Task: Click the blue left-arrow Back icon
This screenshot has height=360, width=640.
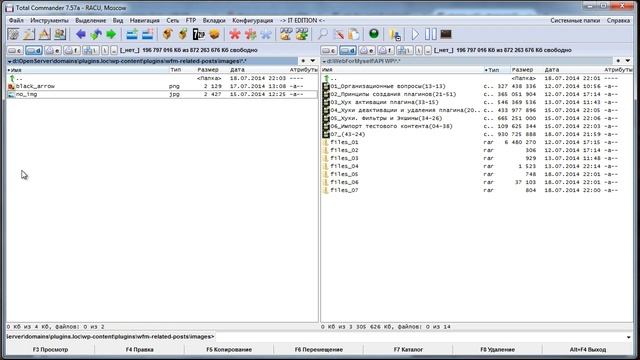Action: pos(80,34)
